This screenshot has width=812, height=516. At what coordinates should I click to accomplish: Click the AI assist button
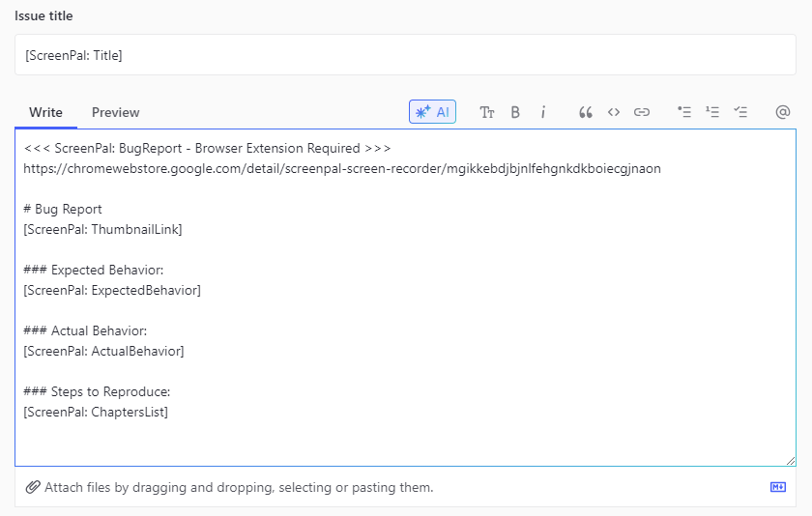coord(432,112)
